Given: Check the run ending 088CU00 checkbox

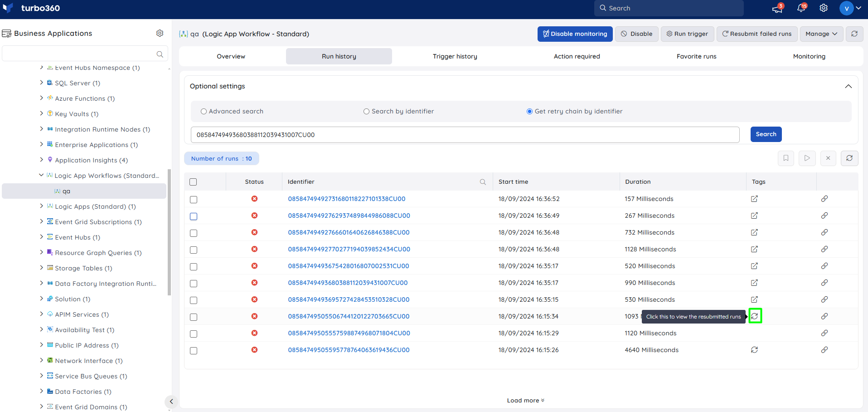Looking at the screenshot, I should point(194,216).
